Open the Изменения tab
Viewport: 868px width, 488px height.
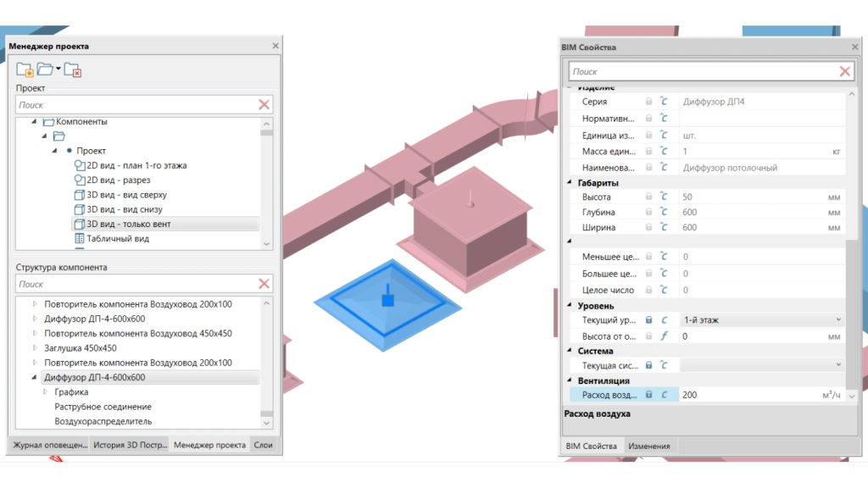coord(649,446)
